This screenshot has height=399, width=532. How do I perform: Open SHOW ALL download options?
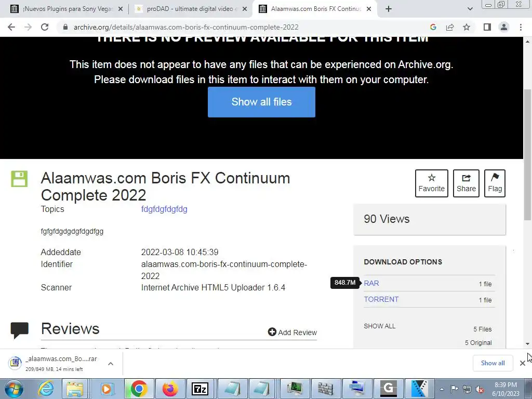tap(380, 326)
